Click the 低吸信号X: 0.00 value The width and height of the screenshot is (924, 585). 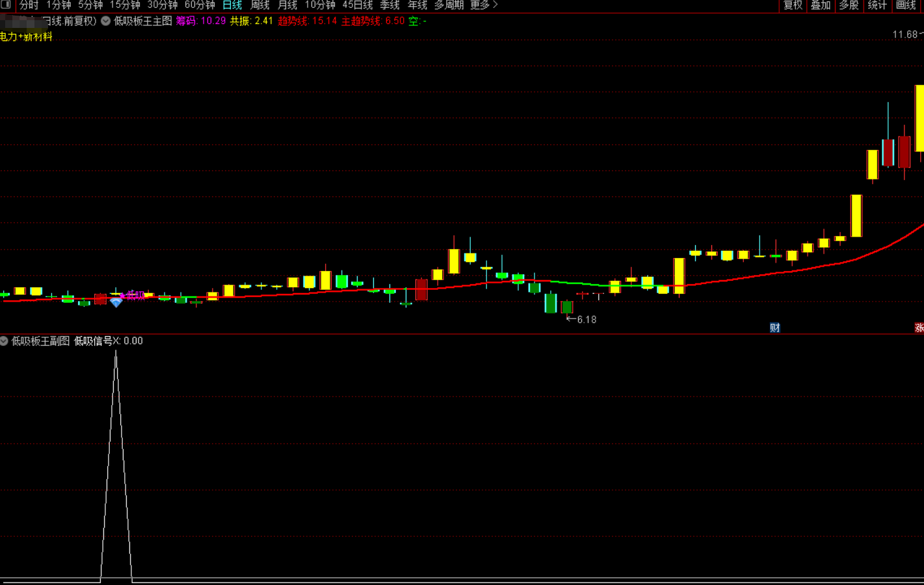pos(109,341)
